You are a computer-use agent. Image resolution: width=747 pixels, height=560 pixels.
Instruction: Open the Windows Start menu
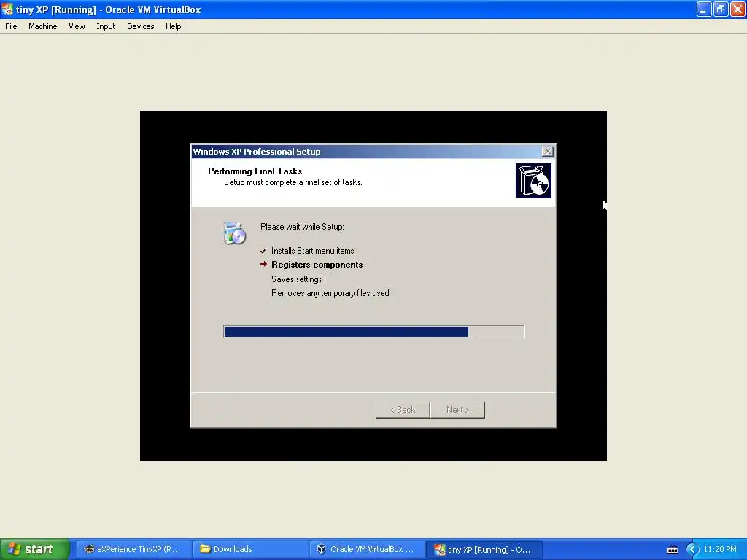[x=35, y=549]
